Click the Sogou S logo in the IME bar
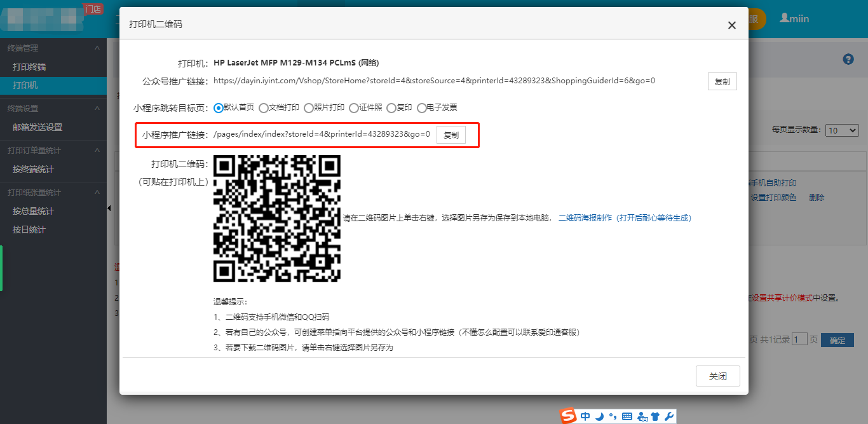Image resolution: width=868 pixels, height=424 pixels. (x=568, y=416)
